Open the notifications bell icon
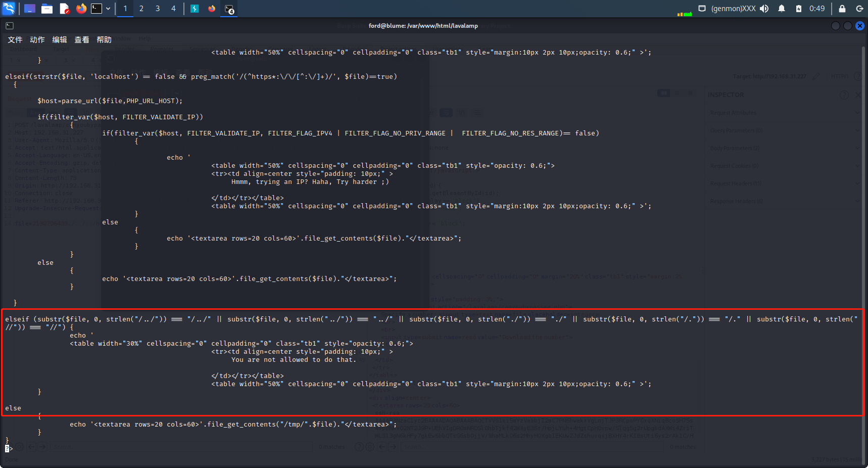This screenshot has width=868, height=468. (782, 9)
